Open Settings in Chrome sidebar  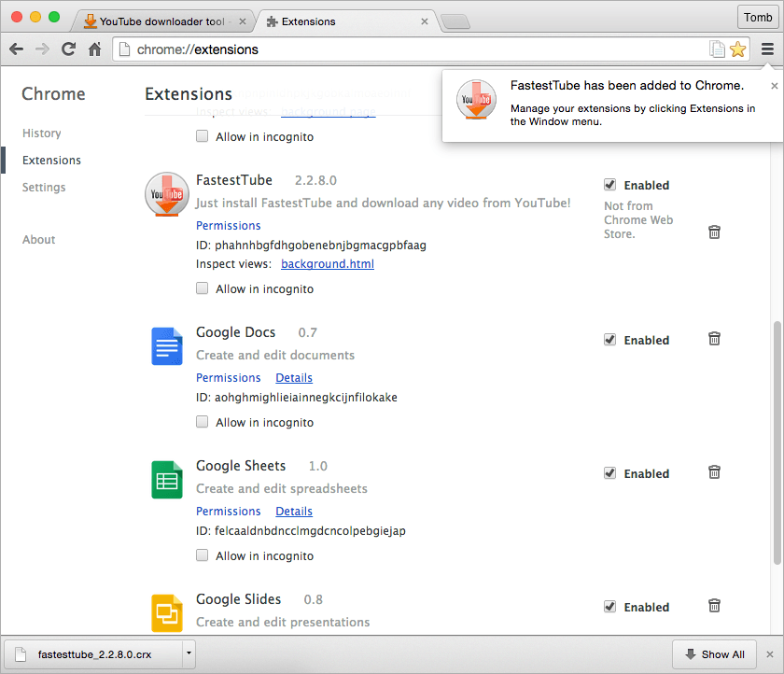point(44,187)
